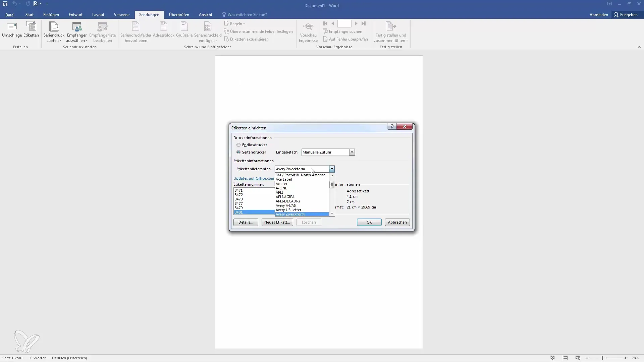The image size is (644, 362).
Task: Click Empfänger suchen
Action: [x=342, y=32]
